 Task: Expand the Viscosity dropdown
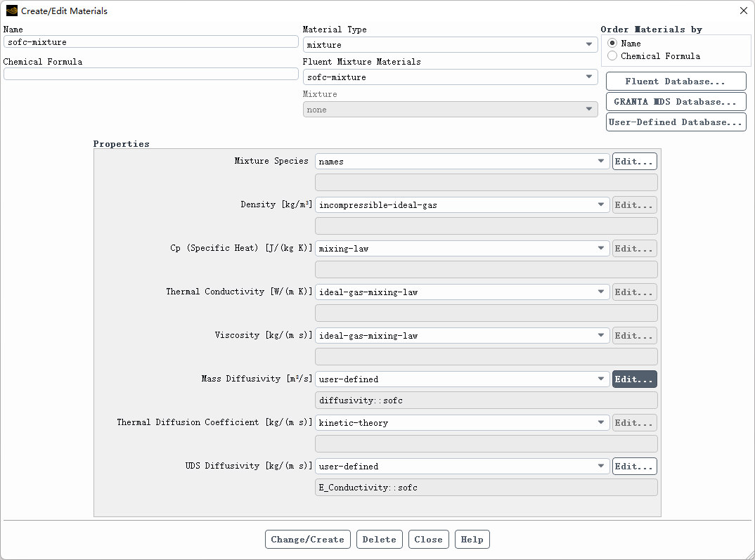(x=461, y=336)
